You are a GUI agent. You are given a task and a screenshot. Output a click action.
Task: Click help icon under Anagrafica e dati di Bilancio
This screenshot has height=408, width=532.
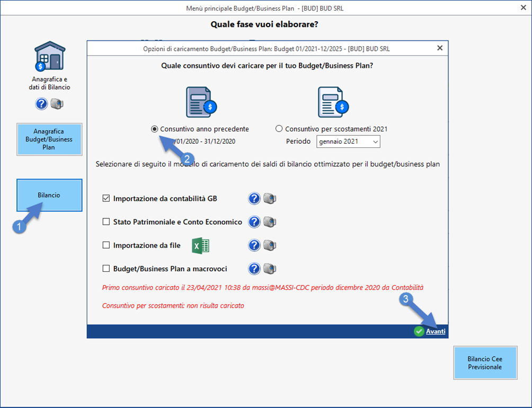click(x=41, y=104)
